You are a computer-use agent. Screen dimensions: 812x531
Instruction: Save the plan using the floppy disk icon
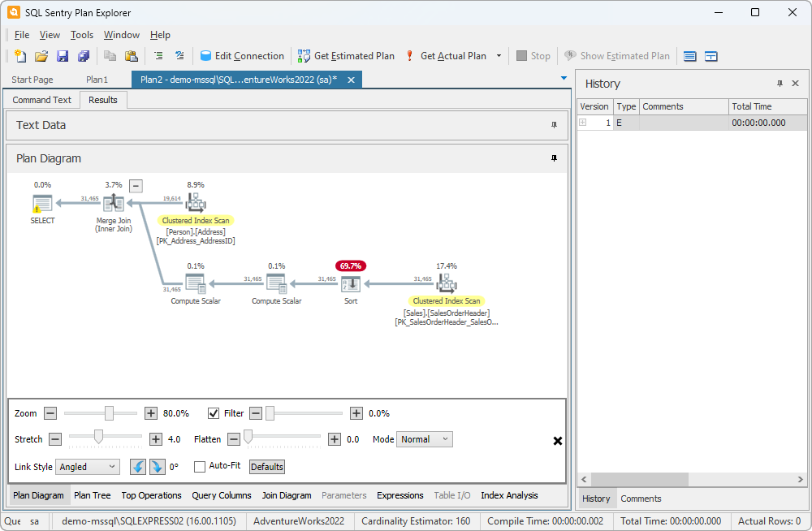click(x=63, y=56)
